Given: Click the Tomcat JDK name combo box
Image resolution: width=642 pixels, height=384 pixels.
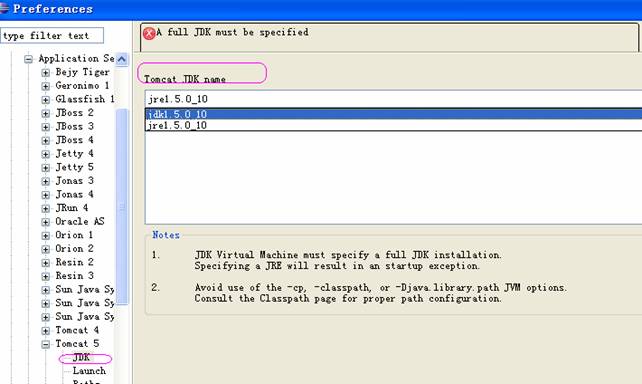Looking at the screenshot, I should (393, 99).
